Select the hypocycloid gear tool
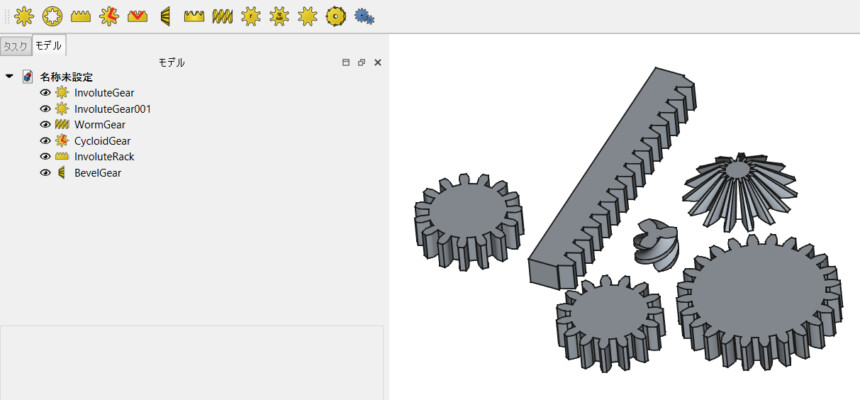Viewport: 860px width, 400px height. point(336,16)
